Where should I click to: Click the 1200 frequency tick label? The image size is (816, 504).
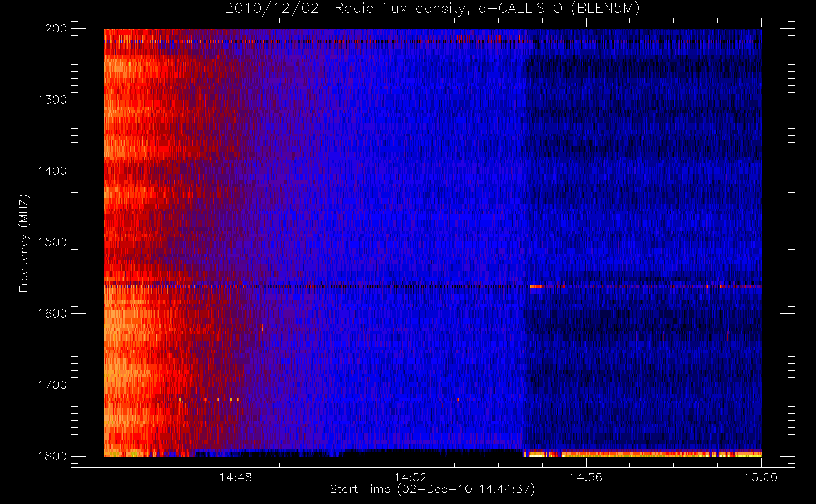(x=52, y=29)
